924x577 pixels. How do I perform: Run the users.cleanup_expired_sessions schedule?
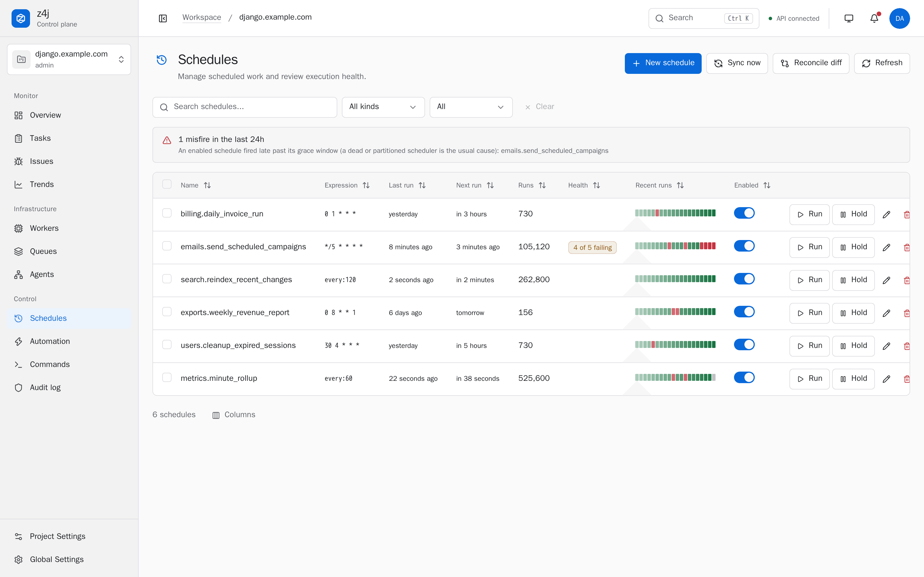[x=809, y=346]
